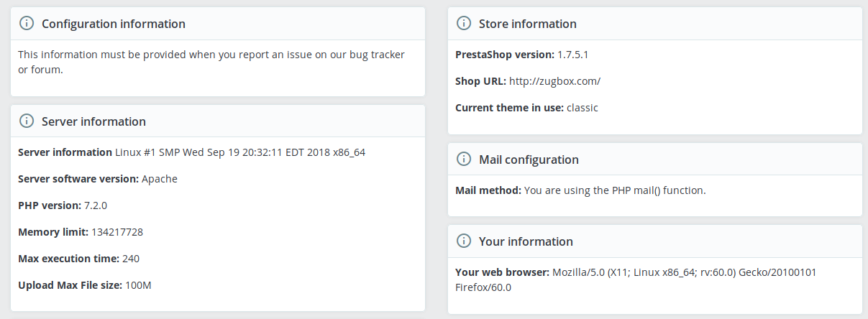Click the Mail configuration info icon
Viewport: 868px width, 319px height.
[464, 159]
